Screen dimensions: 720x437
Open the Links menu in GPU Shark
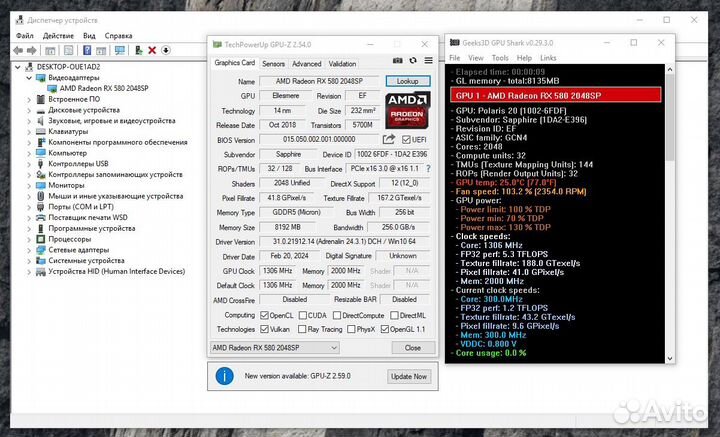pyautogui.click(x=548, y=58)
